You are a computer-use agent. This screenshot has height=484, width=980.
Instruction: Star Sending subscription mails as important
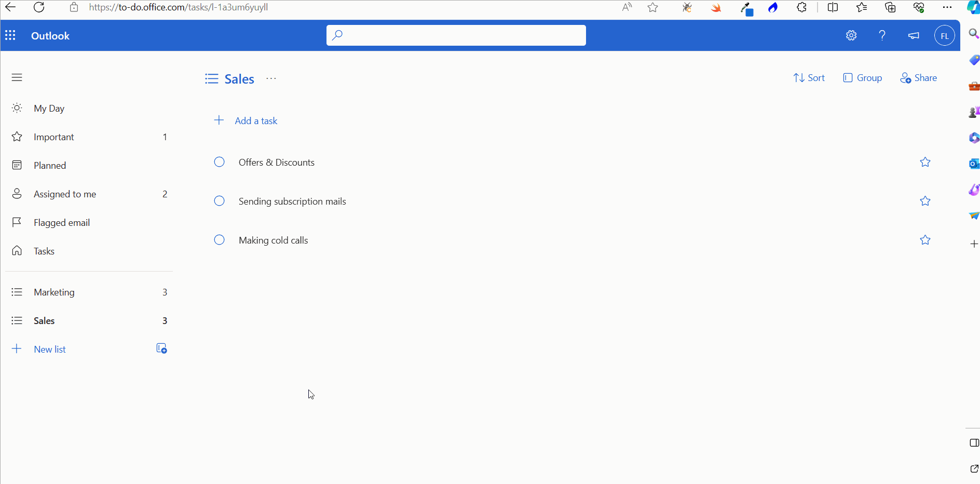(x=925, y=201)
